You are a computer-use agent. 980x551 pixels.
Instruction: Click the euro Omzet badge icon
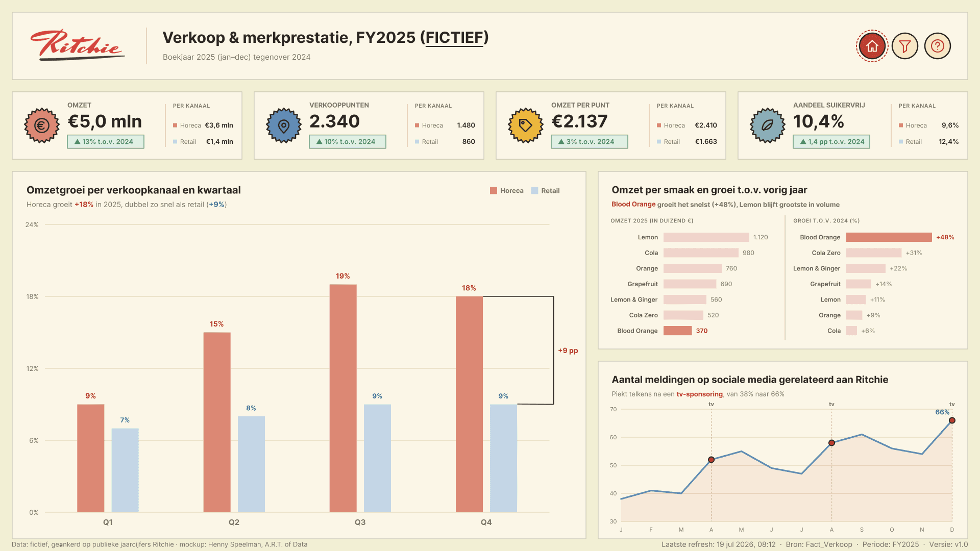tap(42, 126)
